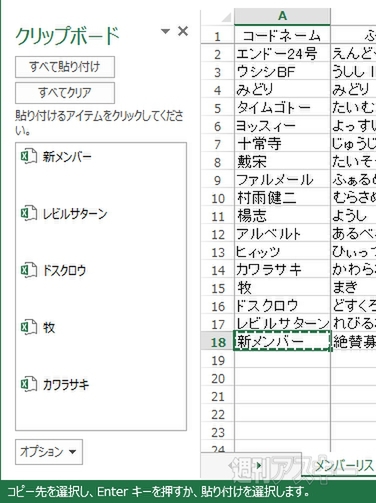Select cell みどり in column A
The height and width of the screenshot is (503, 376).
pos(282,90)
